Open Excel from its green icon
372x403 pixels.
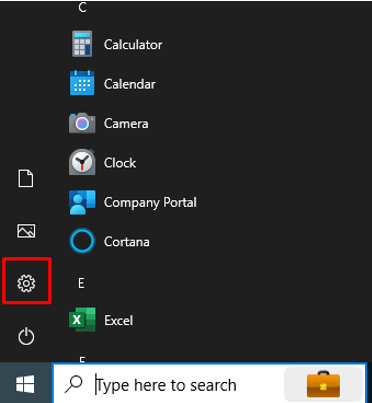82,320
